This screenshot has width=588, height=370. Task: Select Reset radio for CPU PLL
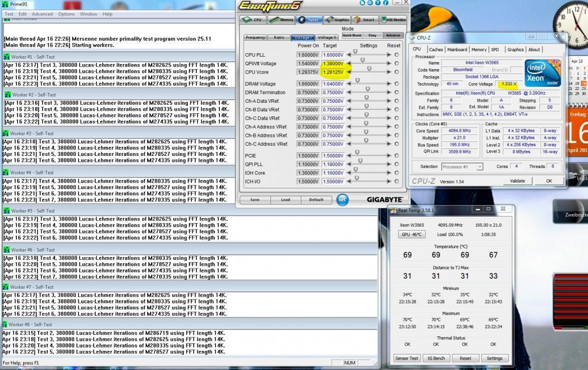pyautogui.click(x=397, y=55)
